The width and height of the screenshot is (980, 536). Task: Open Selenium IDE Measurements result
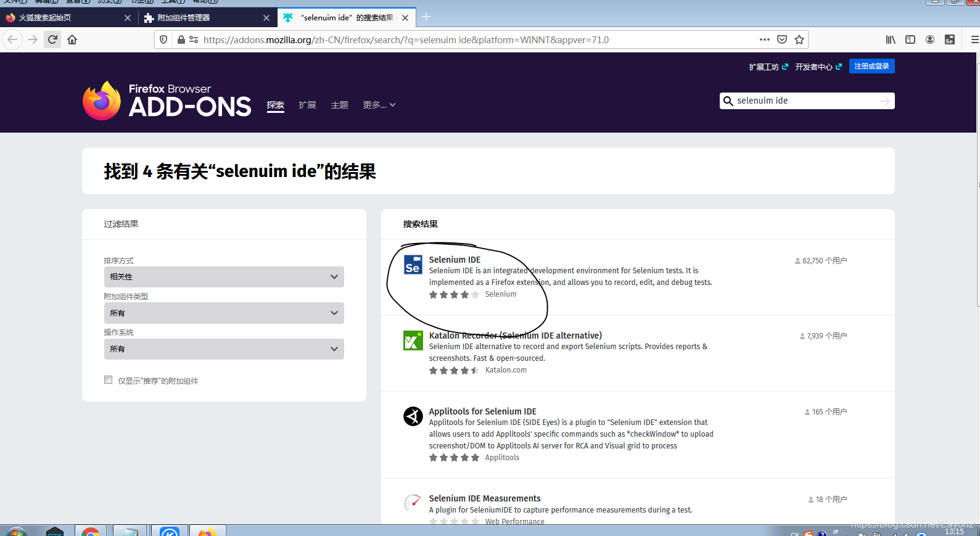485,498
